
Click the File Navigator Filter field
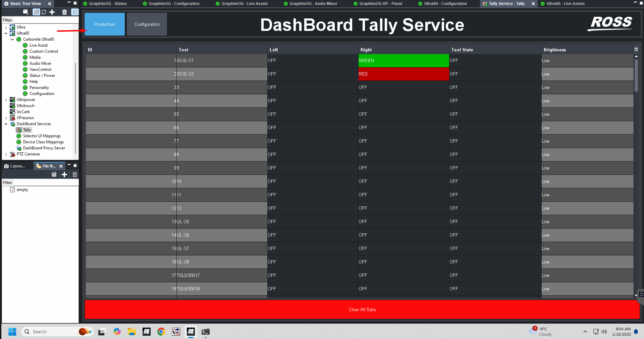click(x=46, y=183)
